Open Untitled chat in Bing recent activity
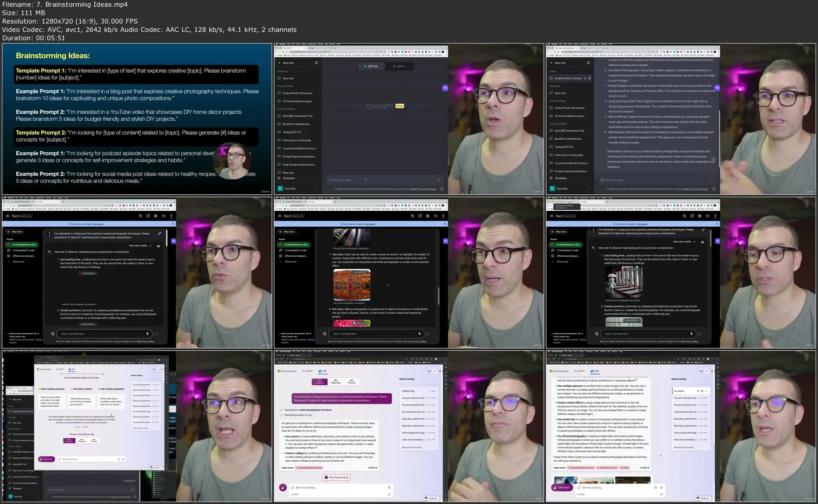818x504 pixels. pyautogui.click(x=408, y=391)
